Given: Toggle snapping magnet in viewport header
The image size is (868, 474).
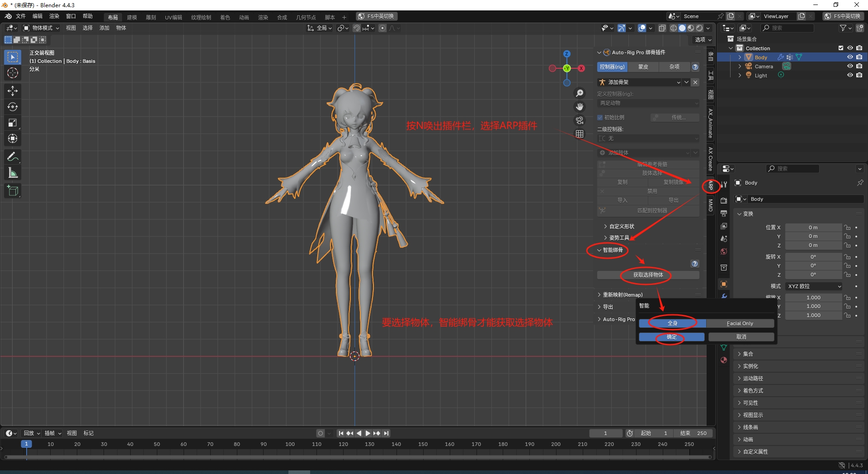Looking at the screenshot, I should 357,28.
